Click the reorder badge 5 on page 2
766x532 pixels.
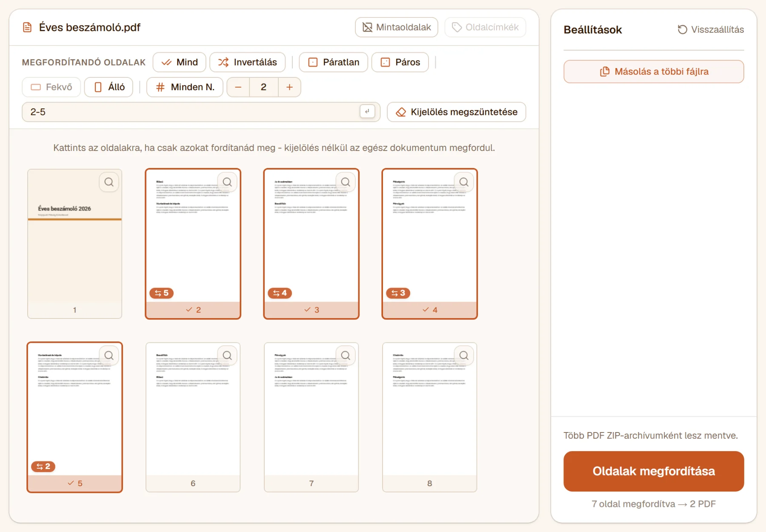pyautogui.click(x=162, y=293)
